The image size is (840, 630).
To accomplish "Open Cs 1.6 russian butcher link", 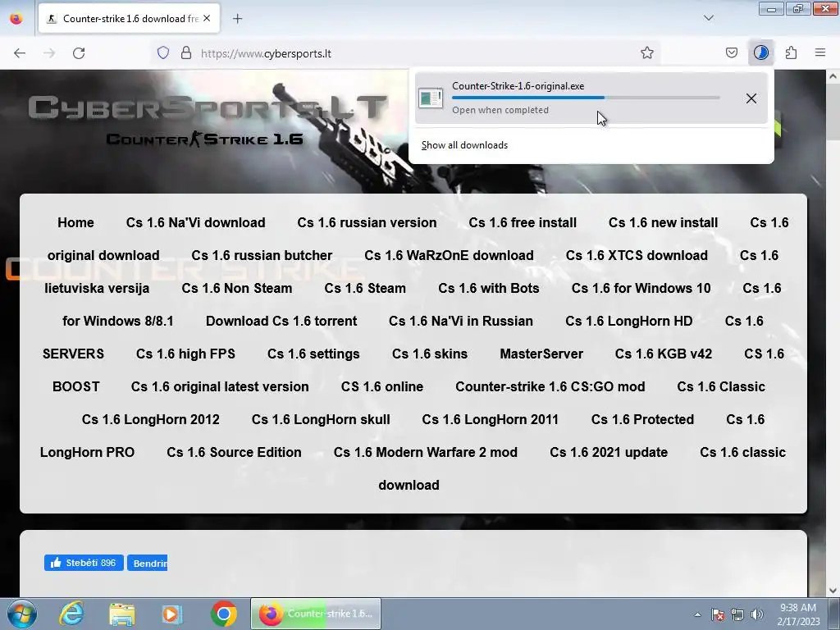I will pyautogui.click(x=262, y=255).
